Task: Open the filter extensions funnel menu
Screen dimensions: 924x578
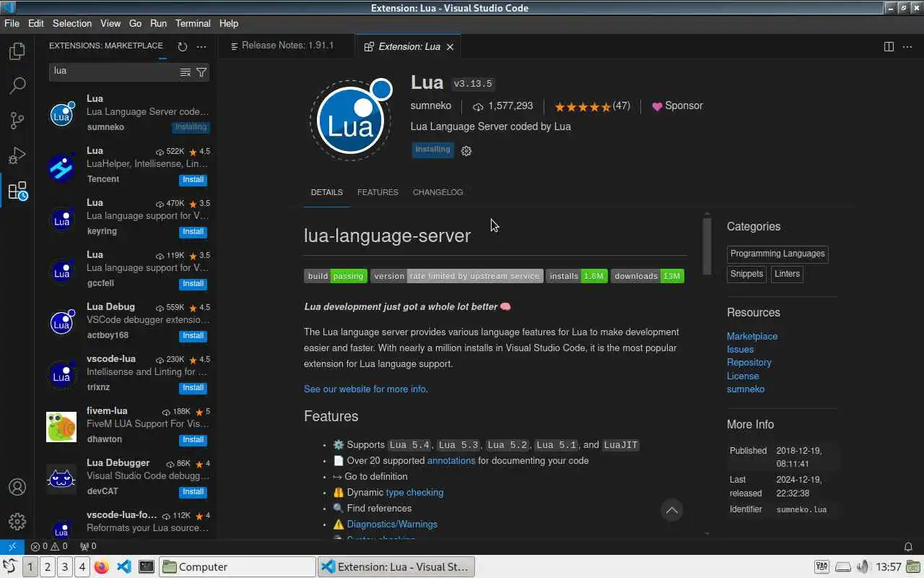Action: click(x=201, y=72)
